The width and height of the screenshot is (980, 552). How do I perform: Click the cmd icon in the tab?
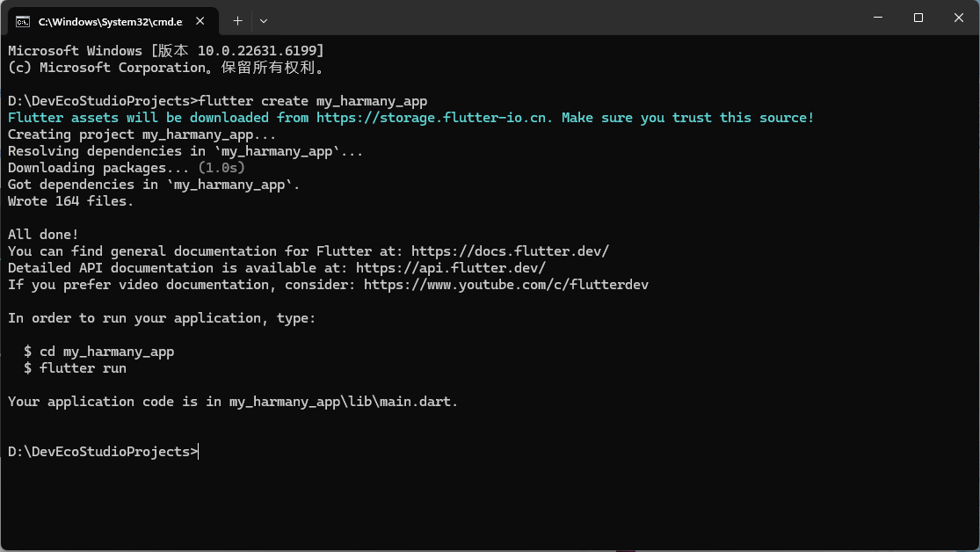coord(23,22)
